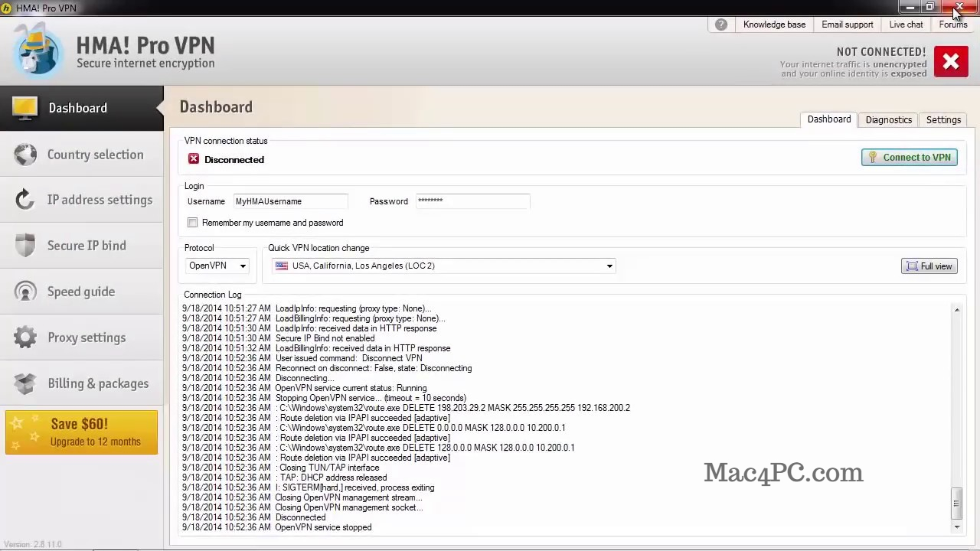Click the Username input field

tap(290, 201)
